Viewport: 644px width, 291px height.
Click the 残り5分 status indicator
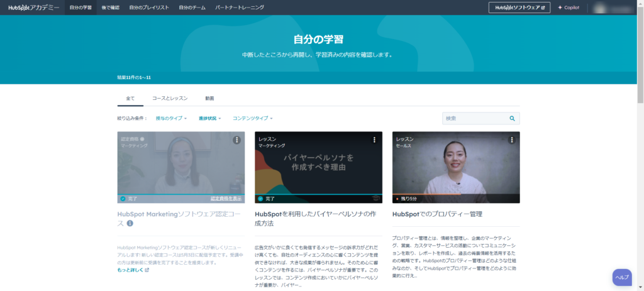pyautogui.click(x=407, y=199)
